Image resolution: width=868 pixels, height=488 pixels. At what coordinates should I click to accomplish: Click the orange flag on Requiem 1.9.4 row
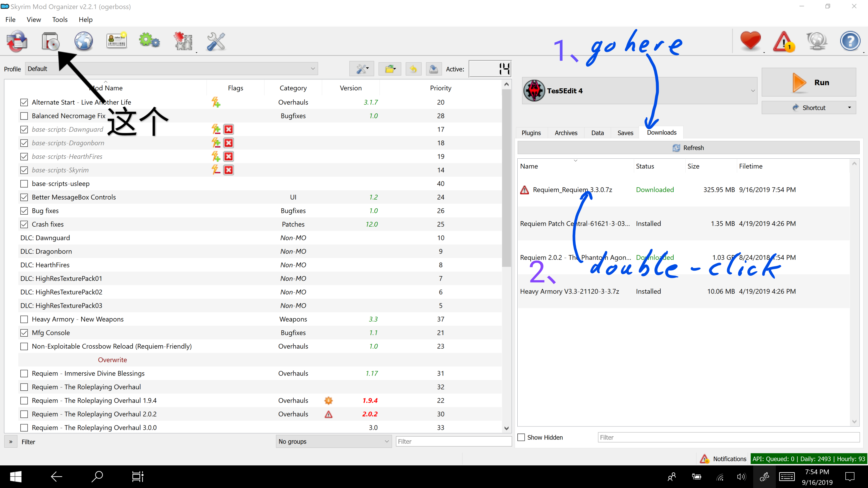329,400
